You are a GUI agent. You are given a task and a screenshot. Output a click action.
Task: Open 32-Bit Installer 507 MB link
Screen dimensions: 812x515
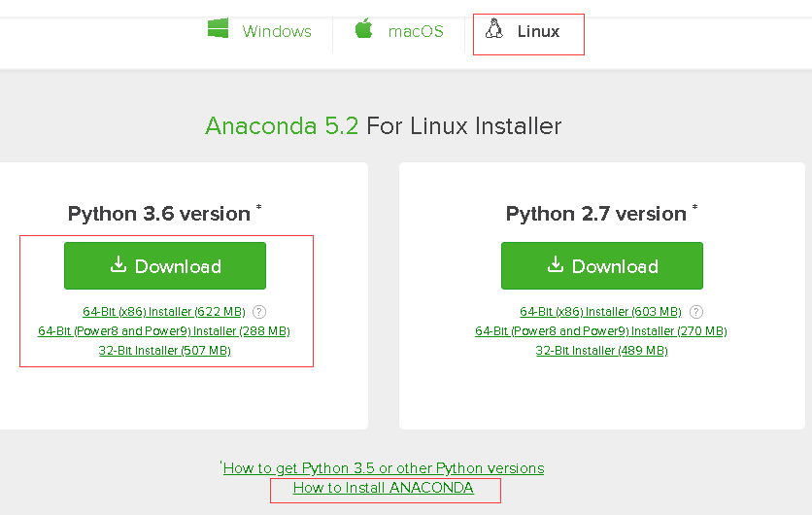coord(165,351)
